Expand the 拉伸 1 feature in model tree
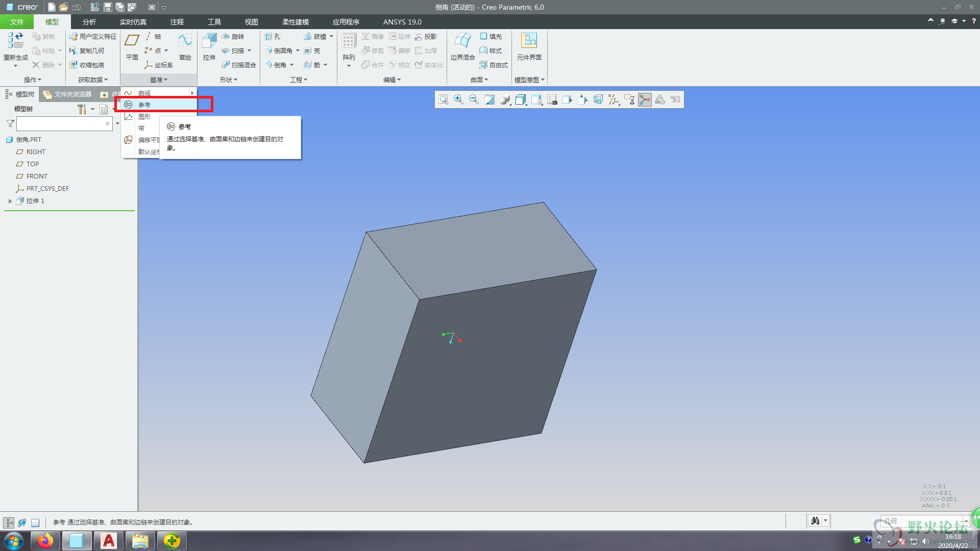 click(10, 201)
